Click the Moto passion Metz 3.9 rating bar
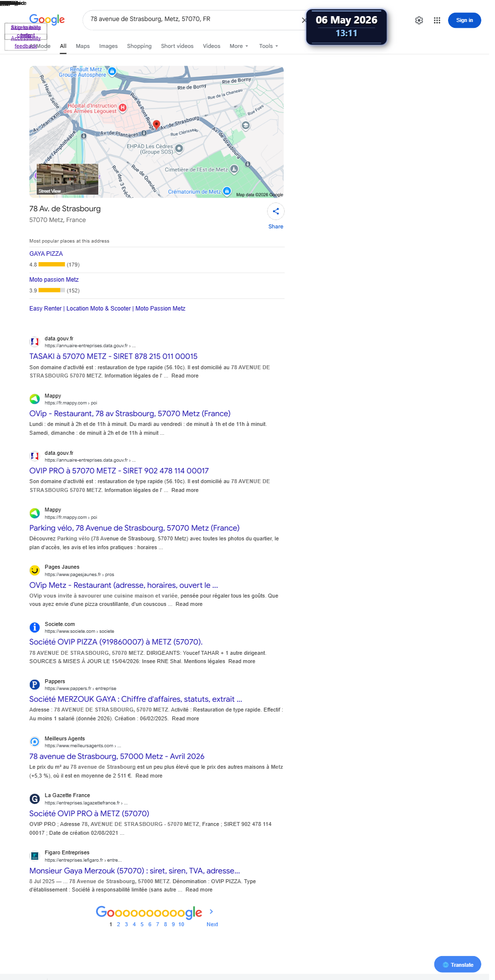Screen dimensions: 495x980 52,290
